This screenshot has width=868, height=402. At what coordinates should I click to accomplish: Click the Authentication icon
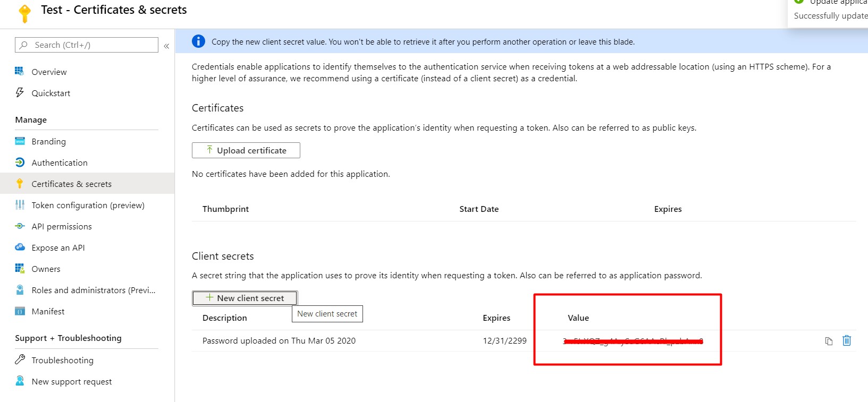click(20, 162)
